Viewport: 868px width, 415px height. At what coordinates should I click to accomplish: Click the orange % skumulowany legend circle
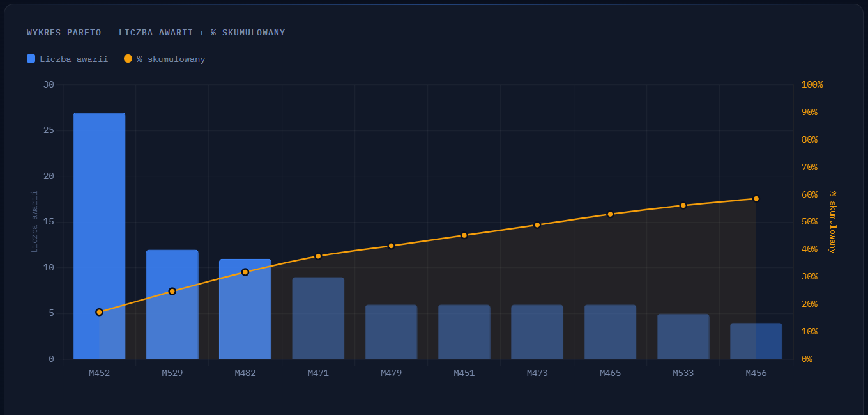(x=128, y=59)
